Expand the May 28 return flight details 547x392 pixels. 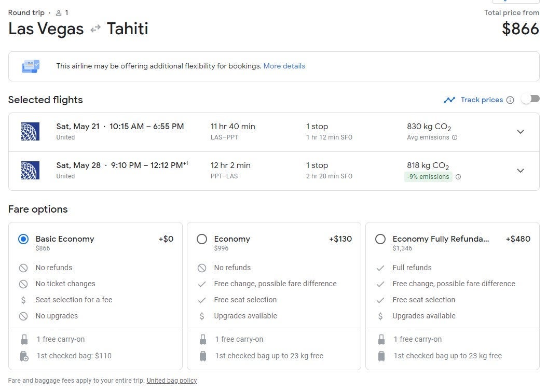click(x=520, y=171)
